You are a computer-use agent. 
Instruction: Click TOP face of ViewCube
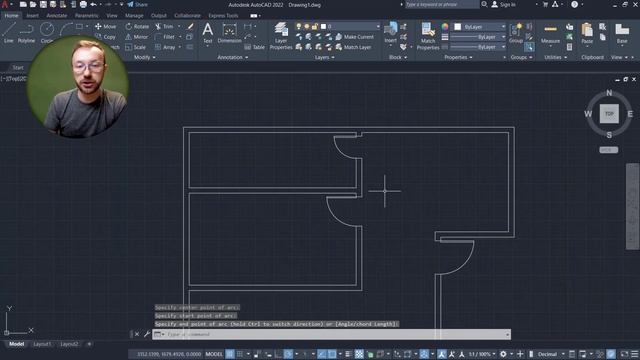tap(609, 114)
